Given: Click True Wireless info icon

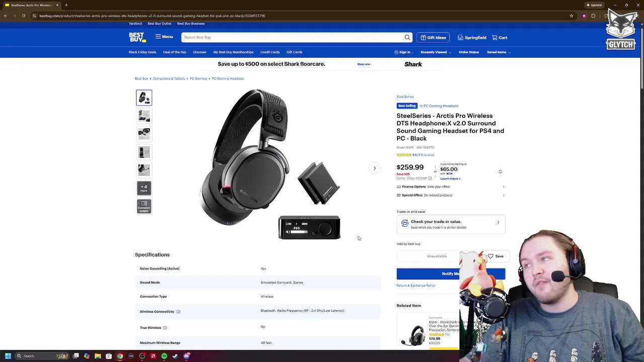Looking at the screenshot, I should pyautogui.click(x=165, y=328).
